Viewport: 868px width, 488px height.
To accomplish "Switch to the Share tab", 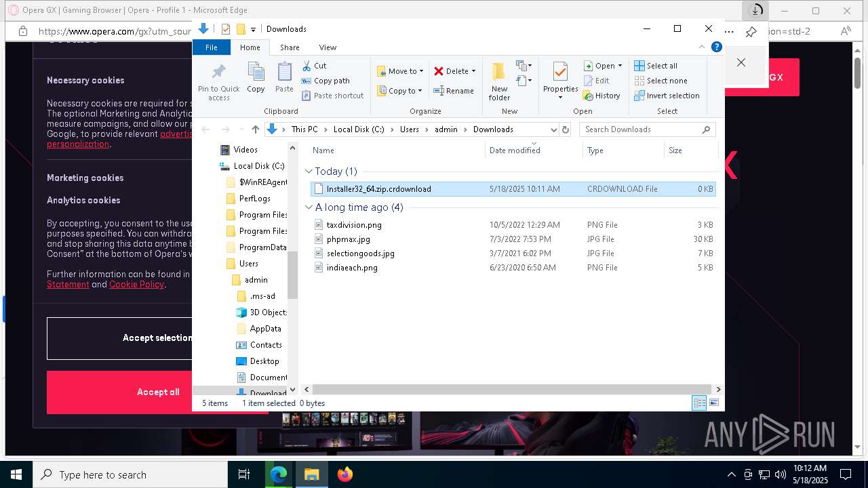I will (290, 47).
